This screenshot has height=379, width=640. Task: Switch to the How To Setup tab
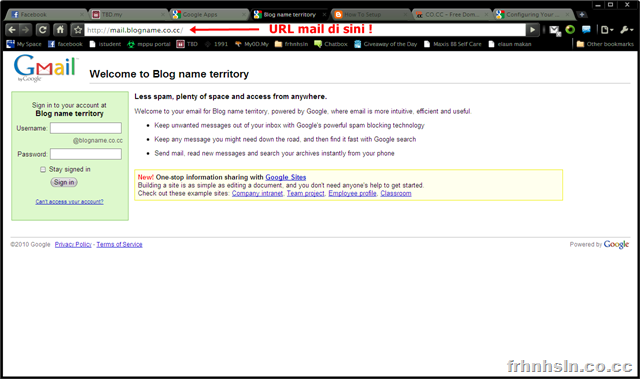[x=371, y=14]
